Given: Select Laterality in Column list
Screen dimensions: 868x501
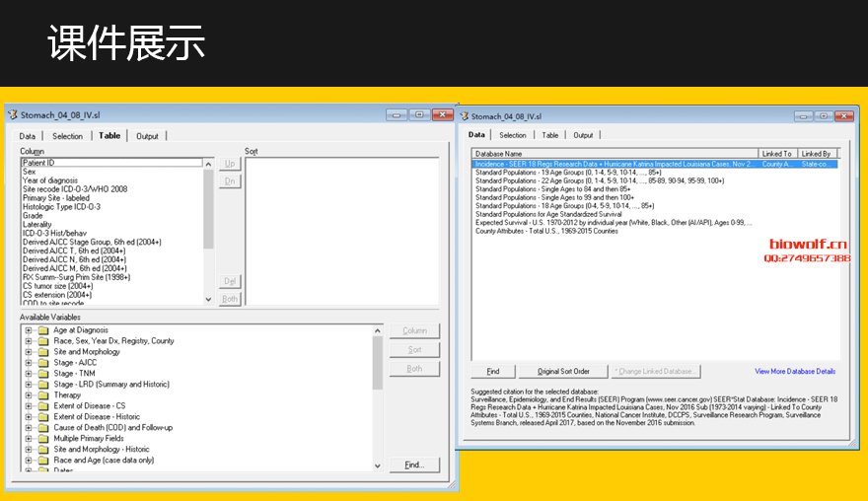Looking at the screenshot, I should 111,225.
